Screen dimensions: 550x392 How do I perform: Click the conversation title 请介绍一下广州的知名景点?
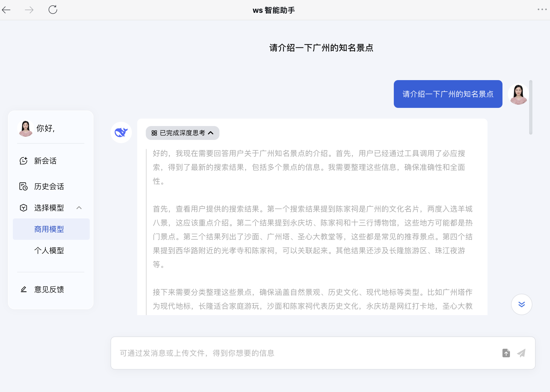point(321,48)
